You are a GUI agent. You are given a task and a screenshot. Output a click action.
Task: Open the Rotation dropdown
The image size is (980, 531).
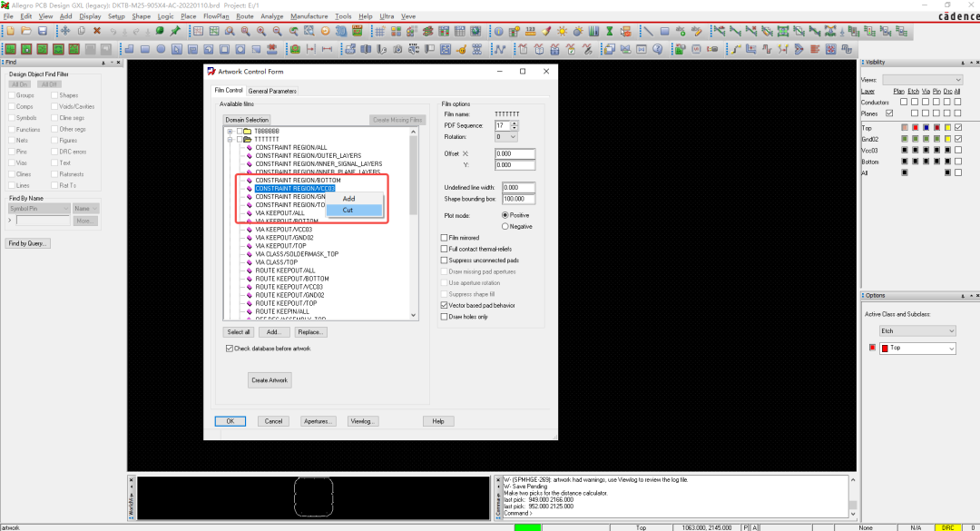coord(505,137)
